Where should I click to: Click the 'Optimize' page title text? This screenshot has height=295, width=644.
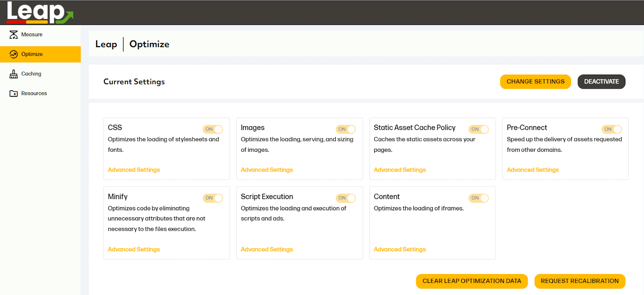(x=149, y=44)
